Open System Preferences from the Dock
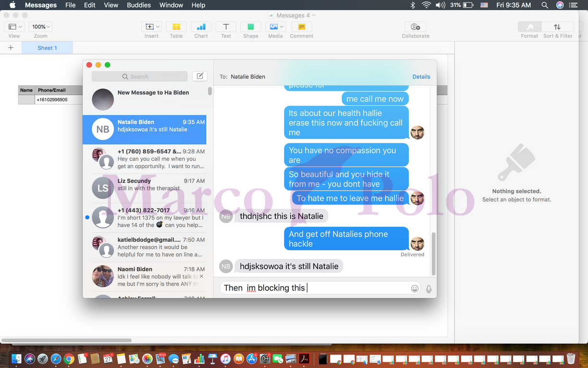 click(x=265, y=358)
